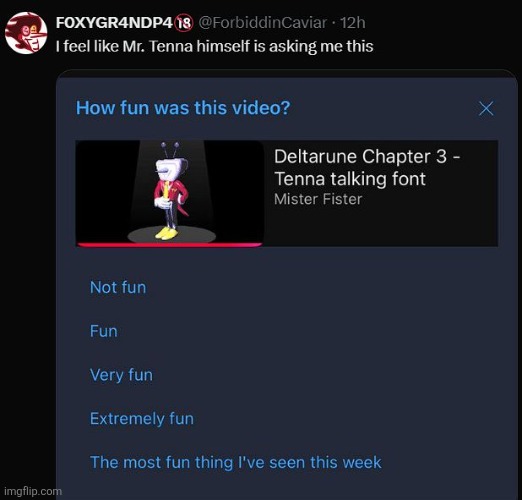Click the Tenna character in the thumbnail

pos(171,191)
